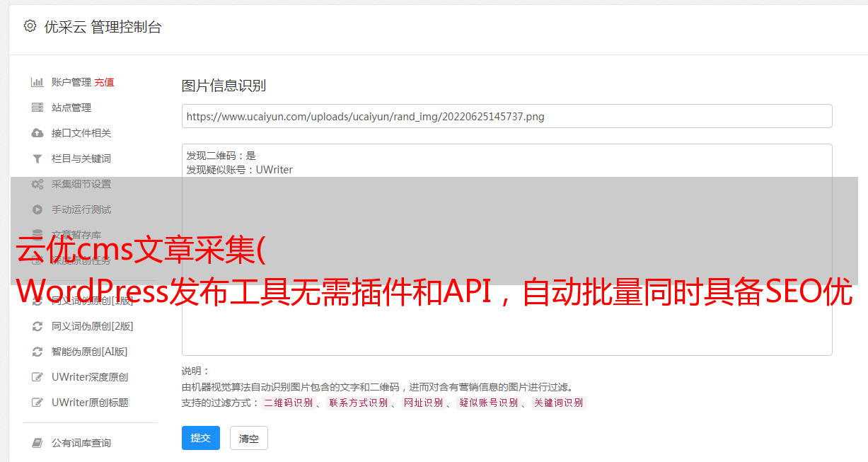The height and width of the screenshot is (462, 868).
Task: Click the 优采云 管理控制台 title
Action: (103, 27)
